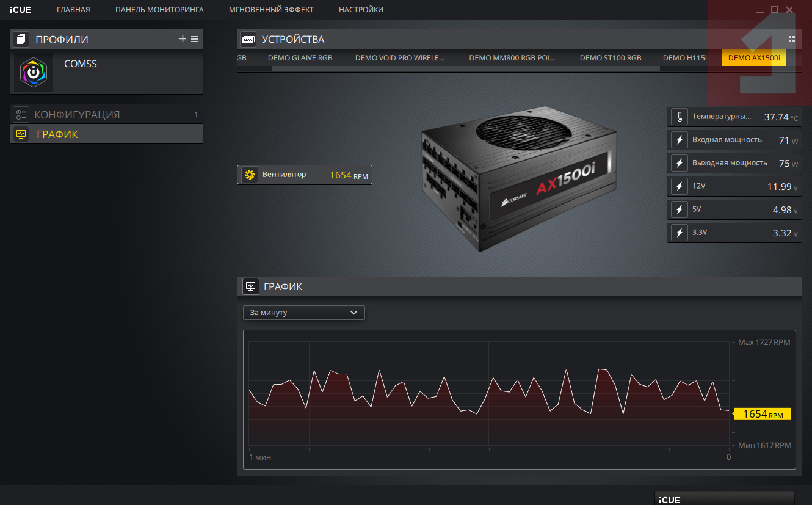Viewport: 812px width, 505px height.
Task: Open the ПАНЕЛЬ МОНИТОРИНГА menu
Action: (159, 10)
